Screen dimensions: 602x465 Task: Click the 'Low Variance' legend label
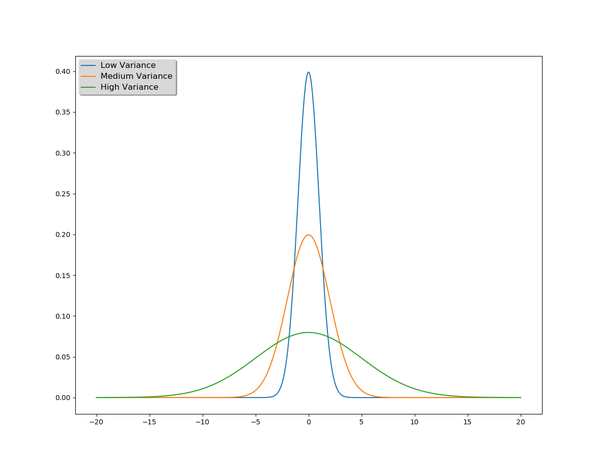coord(128,65)
